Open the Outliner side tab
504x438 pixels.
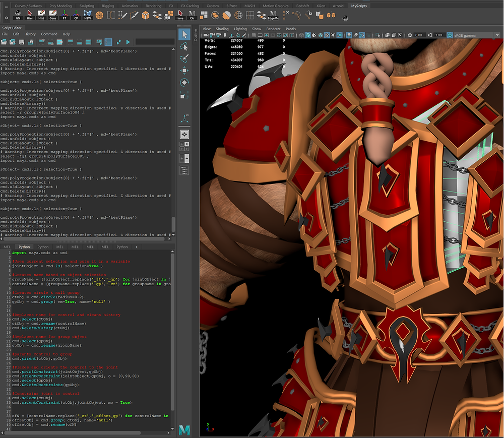(x=196, y=35)
